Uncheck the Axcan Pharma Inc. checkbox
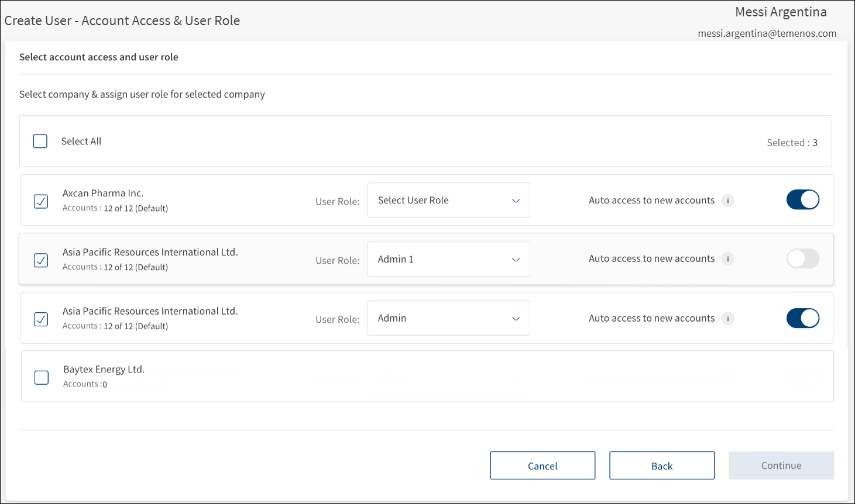 point(41,201)
